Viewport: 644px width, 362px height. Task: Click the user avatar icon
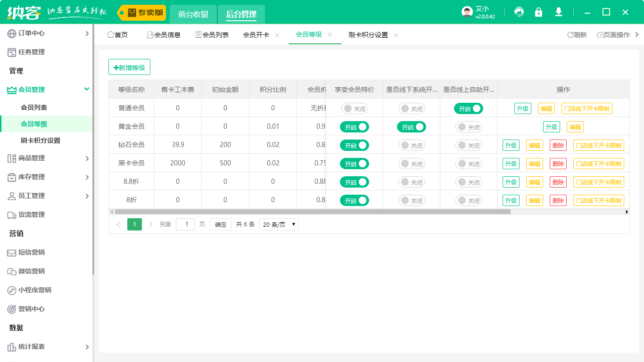tap(467, 12)
